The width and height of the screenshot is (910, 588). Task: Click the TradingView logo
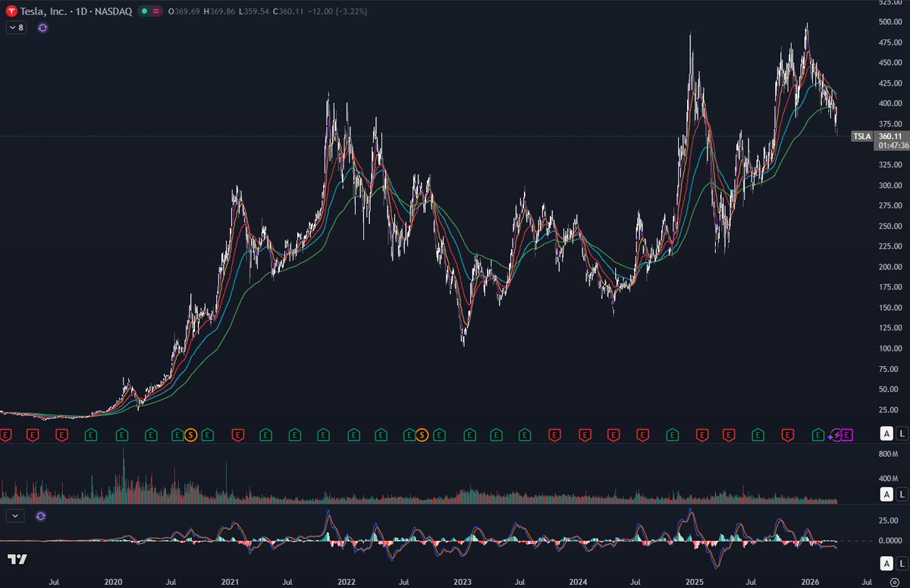point(18,559)
